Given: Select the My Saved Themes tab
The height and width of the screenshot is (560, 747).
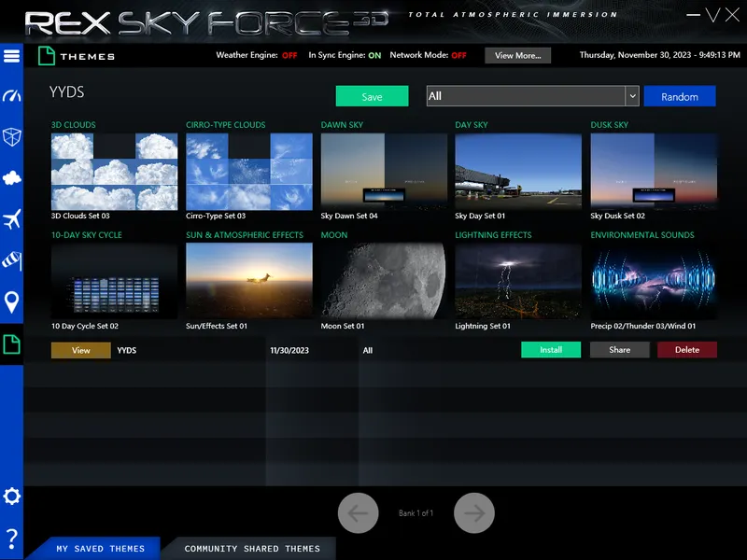Looking at the screenshot, I should pyautogui.click(x=100, y=549).
